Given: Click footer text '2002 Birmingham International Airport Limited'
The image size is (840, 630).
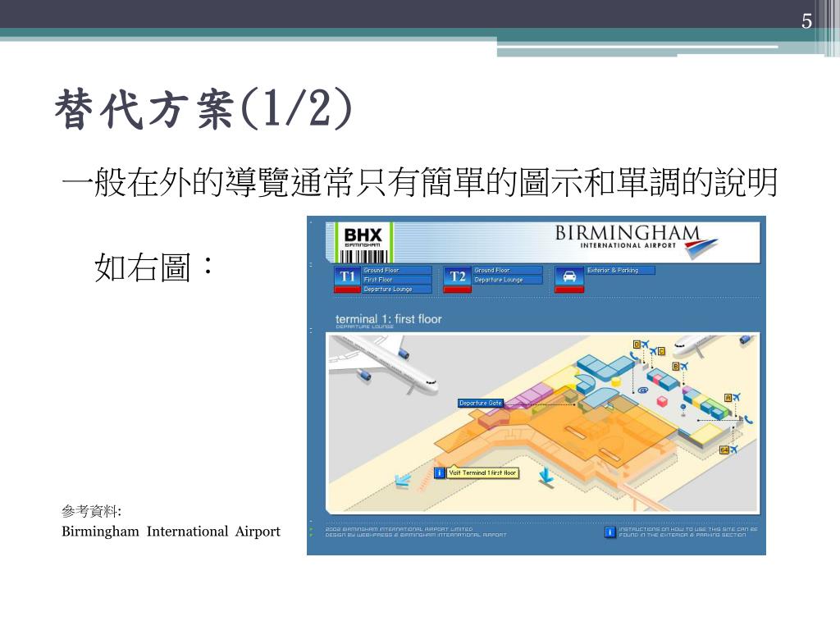Looking at the screenshot, I should click(399, 529).
